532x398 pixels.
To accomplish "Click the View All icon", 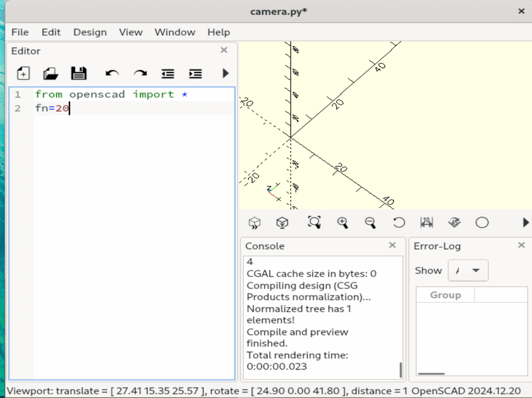I will 314,222.
